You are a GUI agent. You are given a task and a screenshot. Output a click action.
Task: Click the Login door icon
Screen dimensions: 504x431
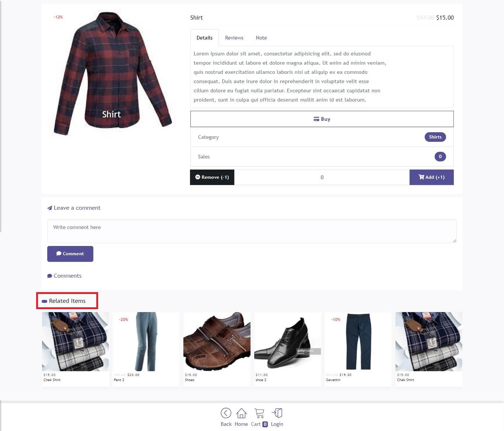pos(277,413)
